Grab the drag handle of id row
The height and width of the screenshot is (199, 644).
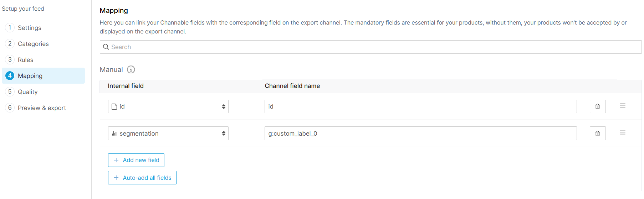[x=623, y=106]
